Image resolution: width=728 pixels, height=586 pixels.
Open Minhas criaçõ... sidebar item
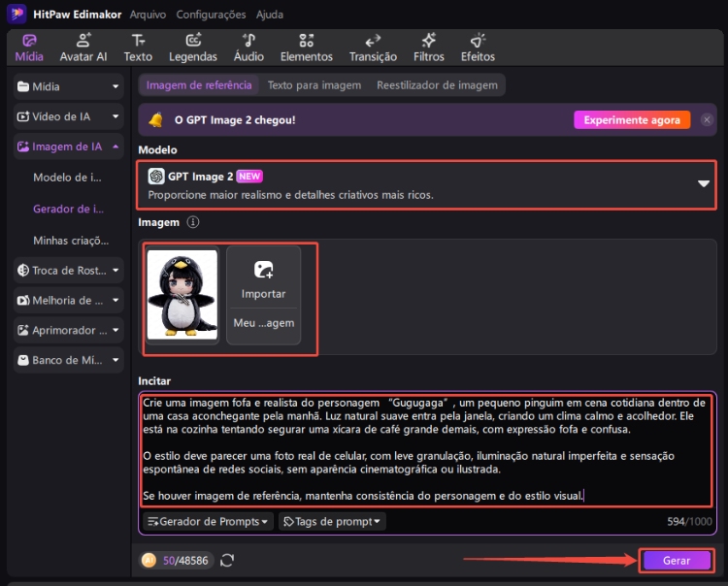[x=71, y=241]
